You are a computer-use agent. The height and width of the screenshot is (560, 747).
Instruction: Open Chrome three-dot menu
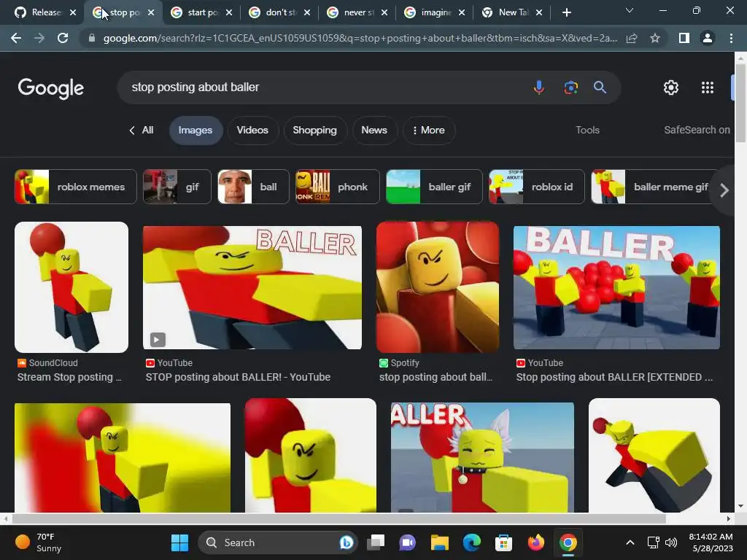(x=731, y=38)
